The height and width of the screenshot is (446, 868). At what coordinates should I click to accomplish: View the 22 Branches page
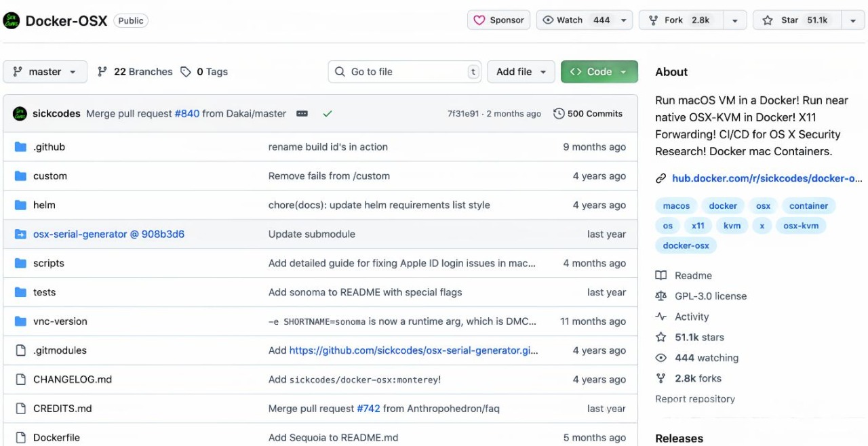click(135, 72)
